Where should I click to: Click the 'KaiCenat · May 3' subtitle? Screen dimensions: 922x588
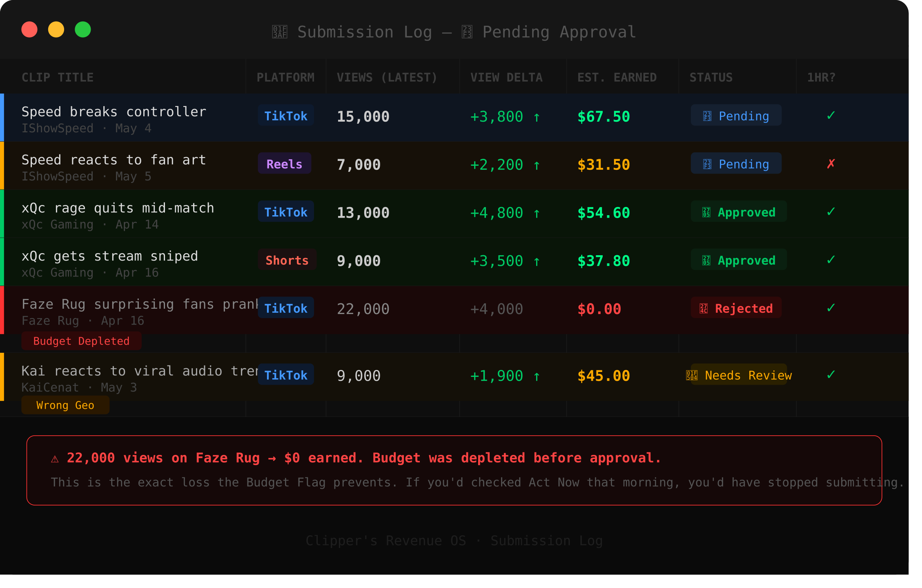(79, 388)
